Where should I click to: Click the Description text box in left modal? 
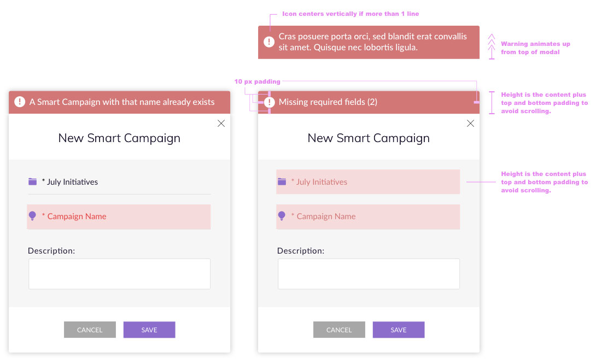click(119, 274)
